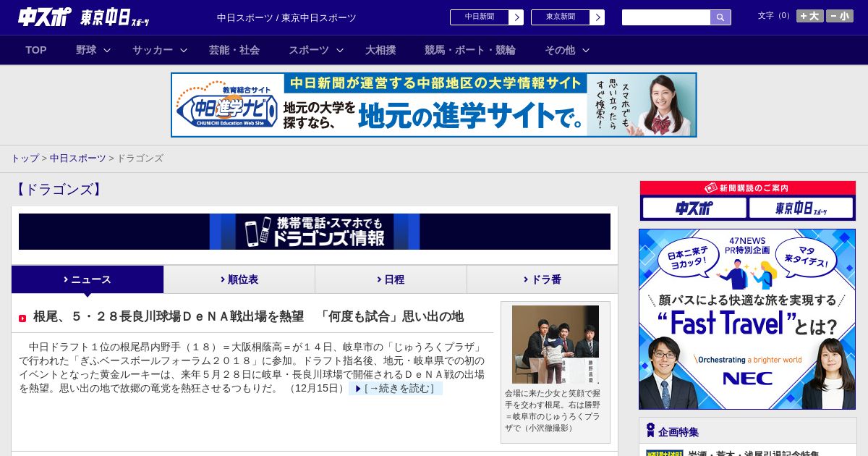Click the search magnifier button
The image size is (868, 456).
coord(720,17)
